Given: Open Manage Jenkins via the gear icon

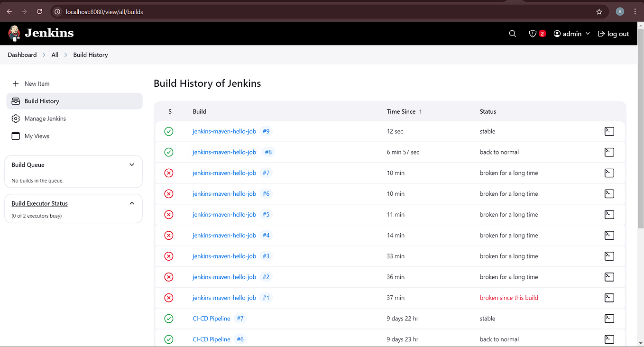Looking at the screenshot, I should [16, 118].
